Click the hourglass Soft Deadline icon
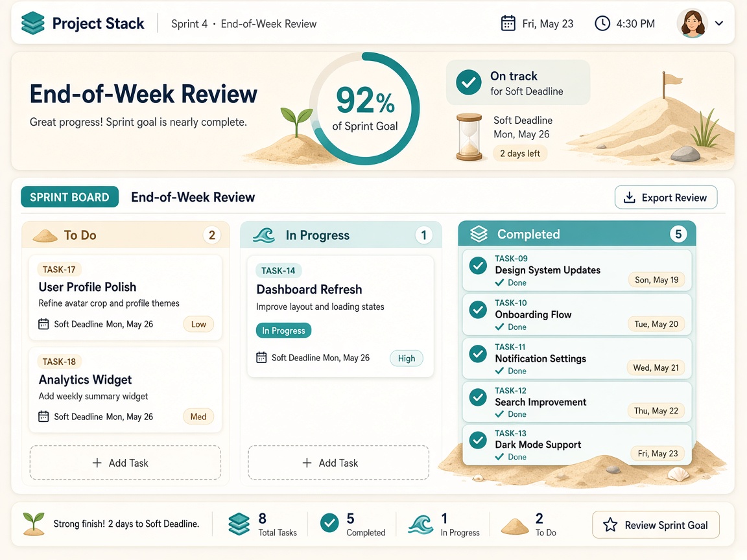Viewport: 747px width, 560px height. point(469,137)
